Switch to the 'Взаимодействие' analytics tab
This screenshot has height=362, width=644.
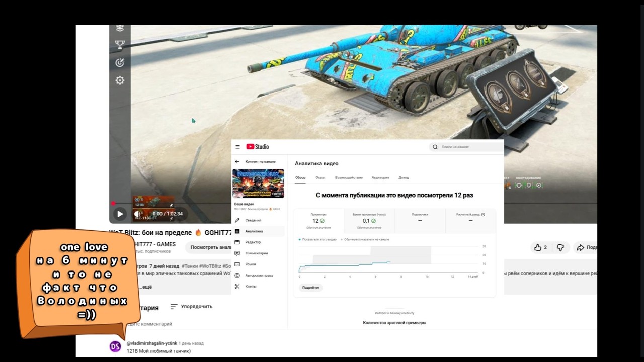click(349, 177)
